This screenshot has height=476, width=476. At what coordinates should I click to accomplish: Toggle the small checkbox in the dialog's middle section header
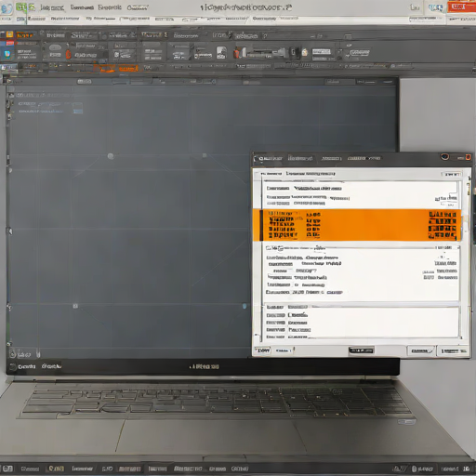click(x=280, y=248)
